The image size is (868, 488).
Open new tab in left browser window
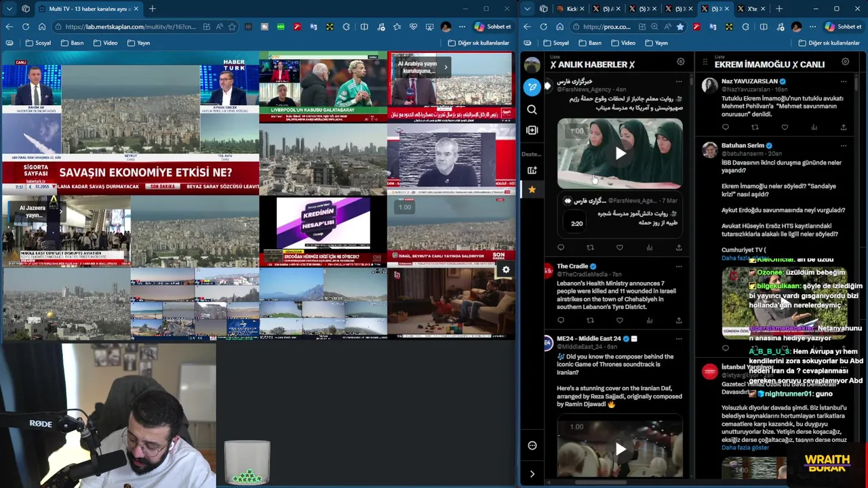point(153,9)
